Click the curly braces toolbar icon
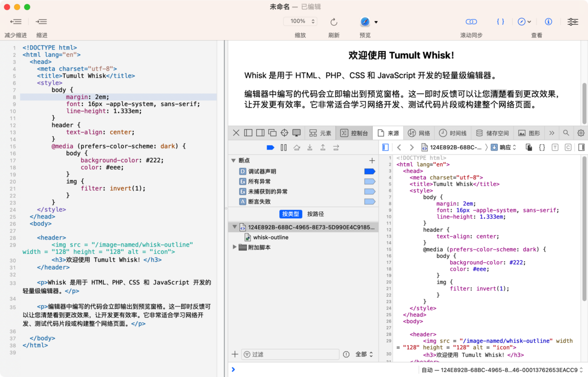588x377 pixels. point(500,22)
